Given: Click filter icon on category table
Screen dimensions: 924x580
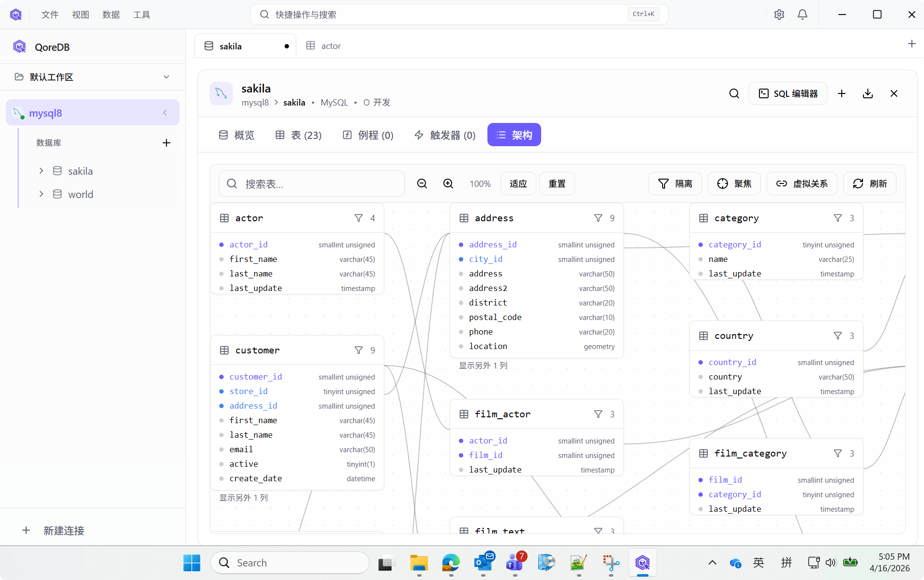Looking at the screenshot, I should pos(838,218).
